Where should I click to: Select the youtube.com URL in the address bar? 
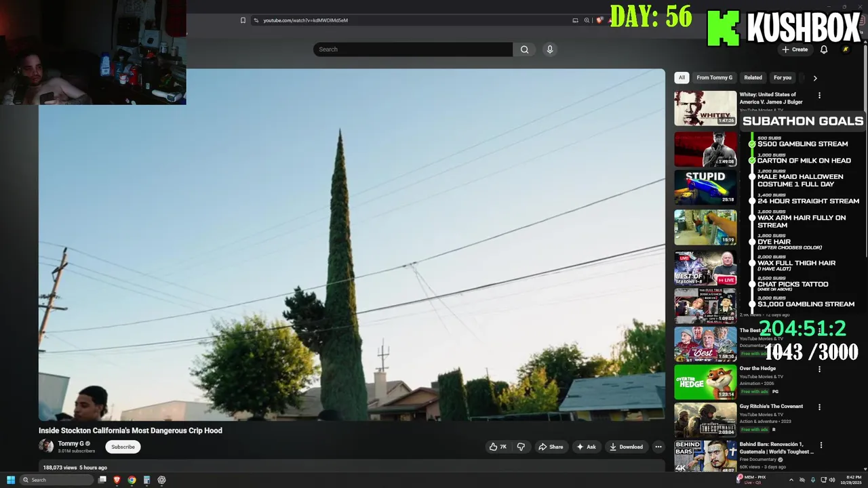pyautogui.click(x=305, y=20)
